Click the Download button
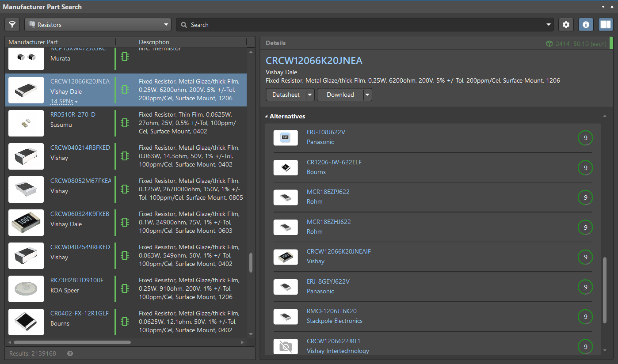 (340, 95)
